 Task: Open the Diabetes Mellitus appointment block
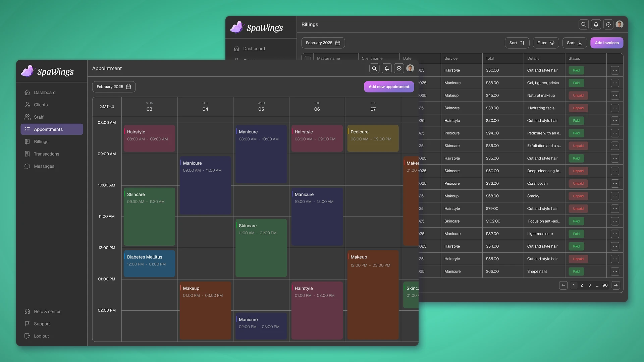coord(149,263)
